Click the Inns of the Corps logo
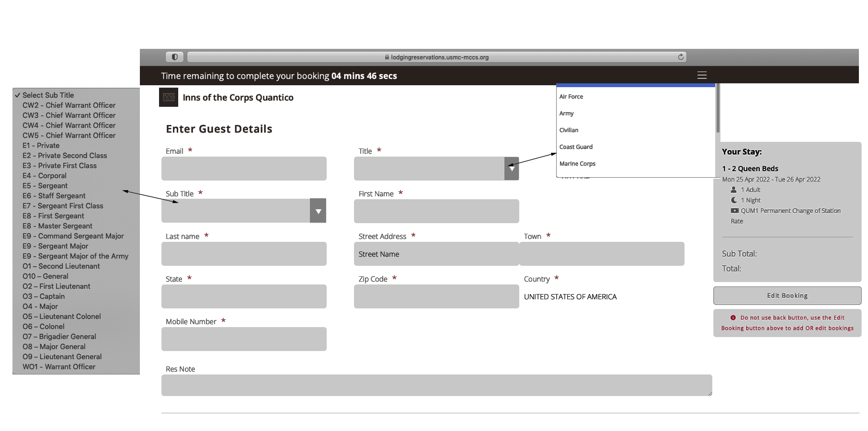 [169, 97]
